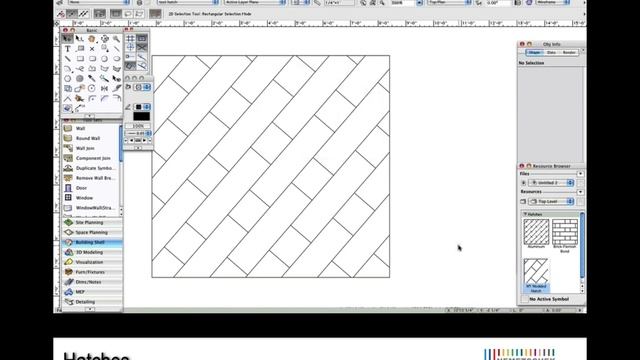Click the Wall tool icon
Viewport: 640px width, 360px height.
point(68,128)
